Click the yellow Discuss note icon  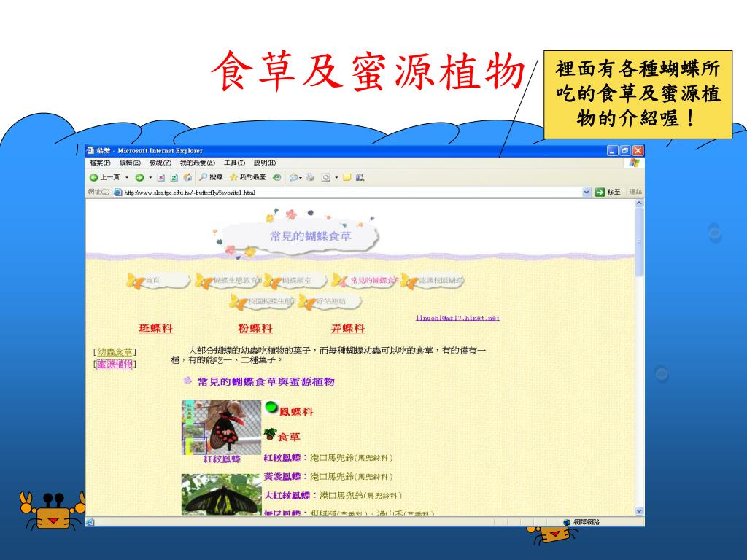(347, 178)
